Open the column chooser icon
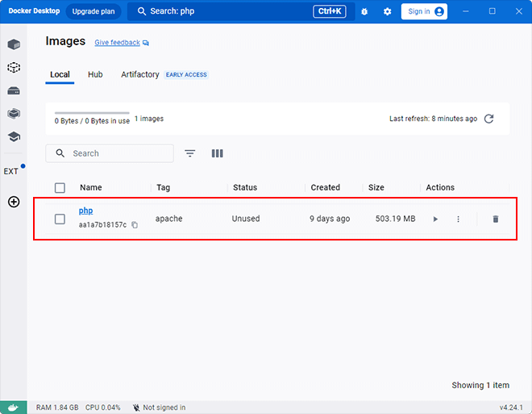Viewport: 532px width, 414px height. tap(217, 153)
